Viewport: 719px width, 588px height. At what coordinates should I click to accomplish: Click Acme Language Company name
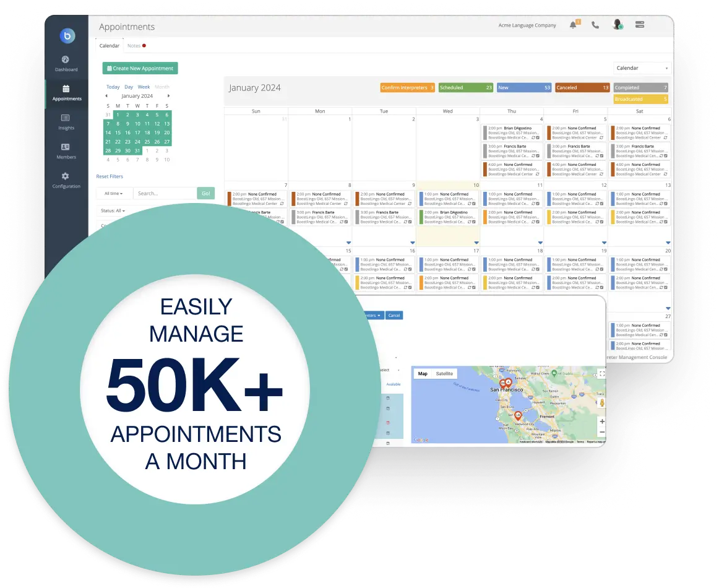(x=527, y=25)
